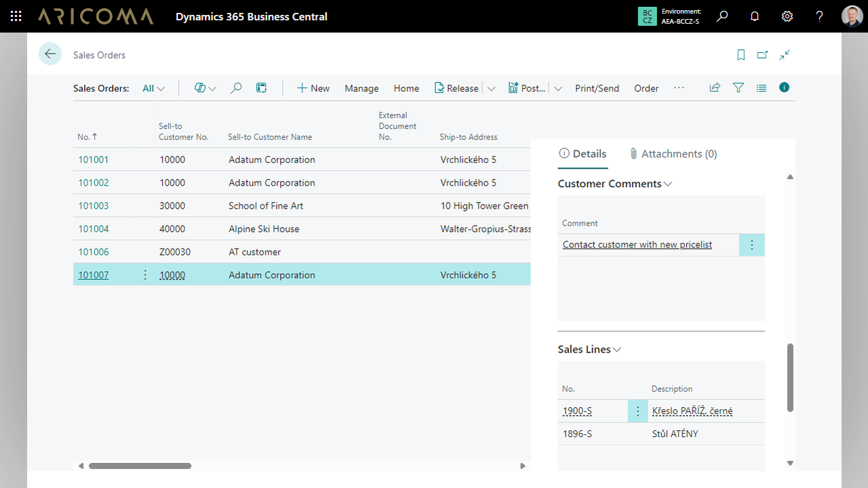Switch to the Attachments (0) tab
Image resolution: width=868 pixels, height=488 pixels.
pyautogui.click(x=673, y=154)
